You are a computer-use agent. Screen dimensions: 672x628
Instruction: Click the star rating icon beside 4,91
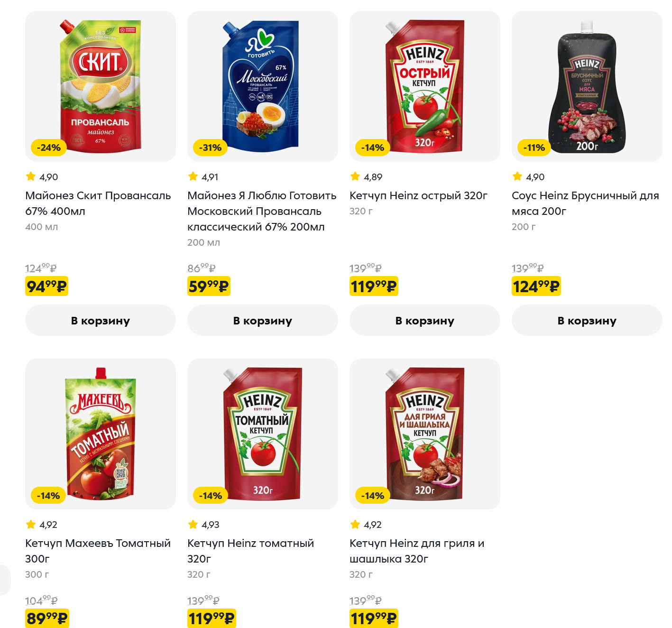click(193, 176)
